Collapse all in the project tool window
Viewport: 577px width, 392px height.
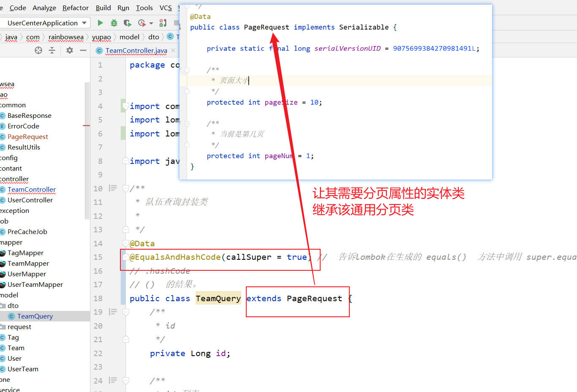coord(52,50)
